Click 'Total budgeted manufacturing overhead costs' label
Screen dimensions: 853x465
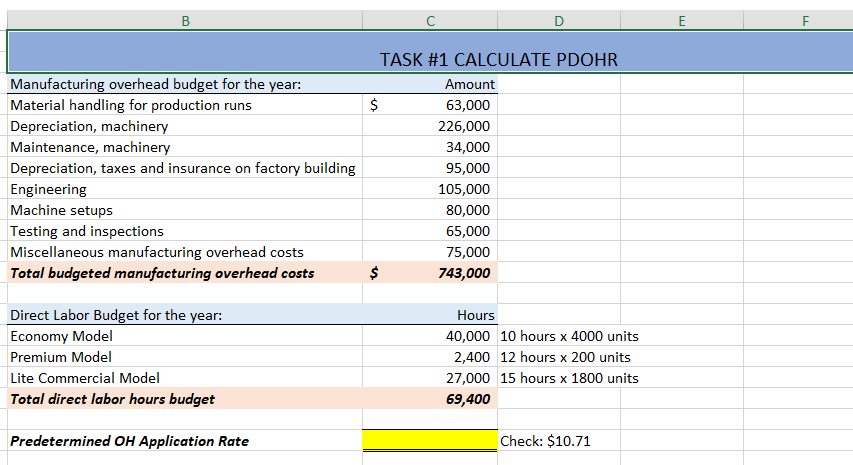click(185, 272)
